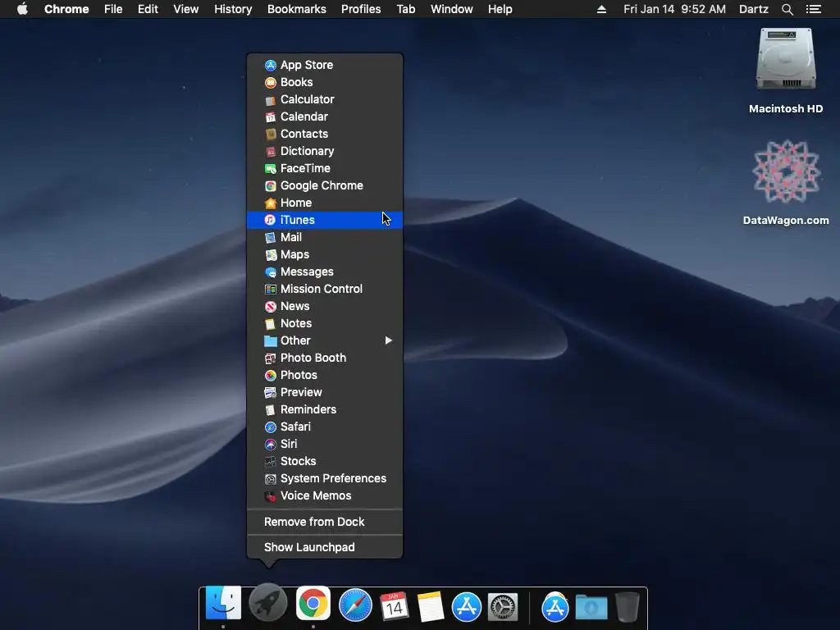Open the Tab menu
840x630 pixels.
405,9
